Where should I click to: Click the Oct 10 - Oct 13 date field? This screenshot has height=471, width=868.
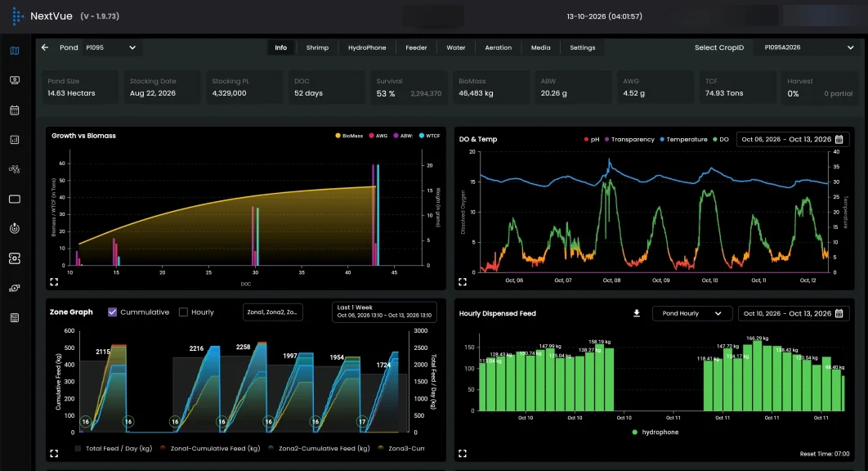pyautogui.click(x=794, y=314)
